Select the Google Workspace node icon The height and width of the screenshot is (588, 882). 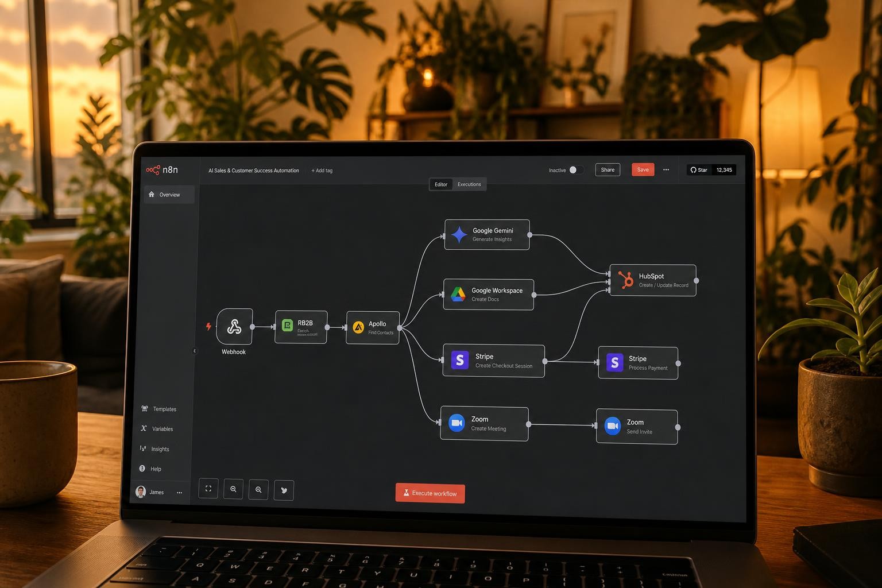[458, 295]
